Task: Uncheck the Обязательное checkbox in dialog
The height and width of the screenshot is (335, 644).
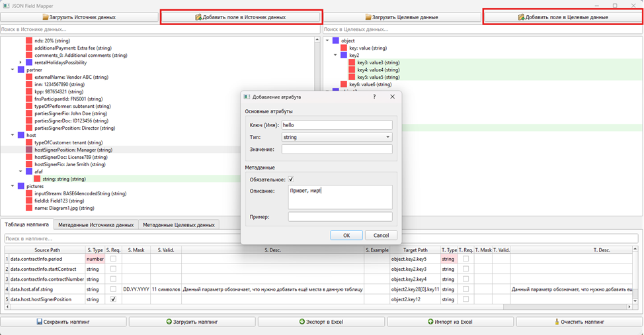Action: [291, 179]
